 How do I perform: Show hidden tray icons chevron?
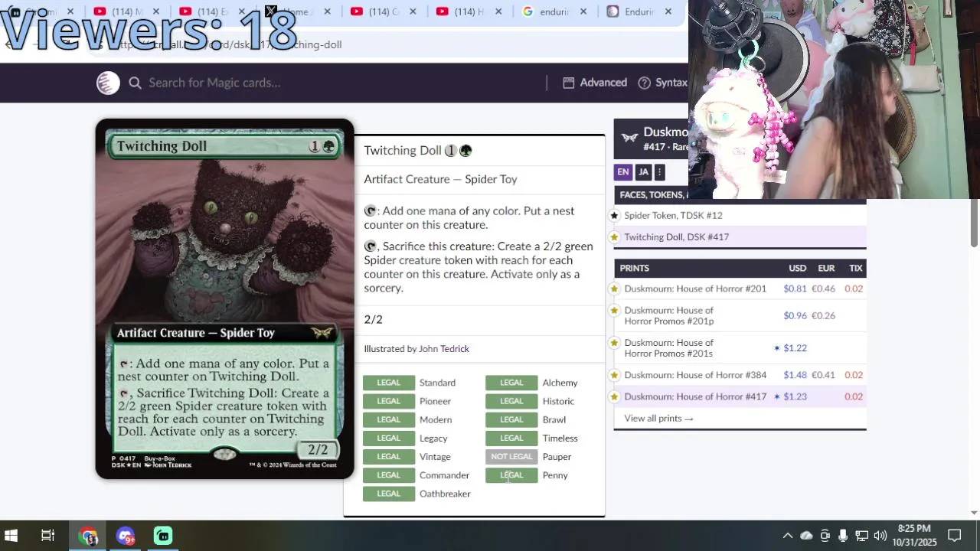point(787,536)
